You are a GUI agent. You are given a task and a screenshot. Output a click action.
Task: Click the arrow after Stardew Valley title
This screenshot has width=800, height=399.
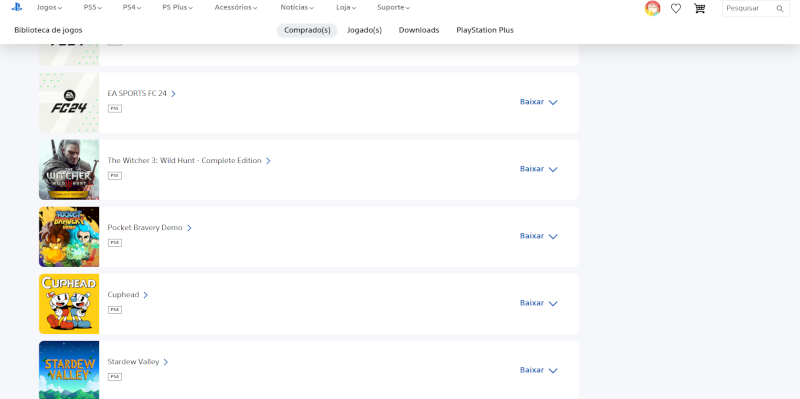pos(166,362)
